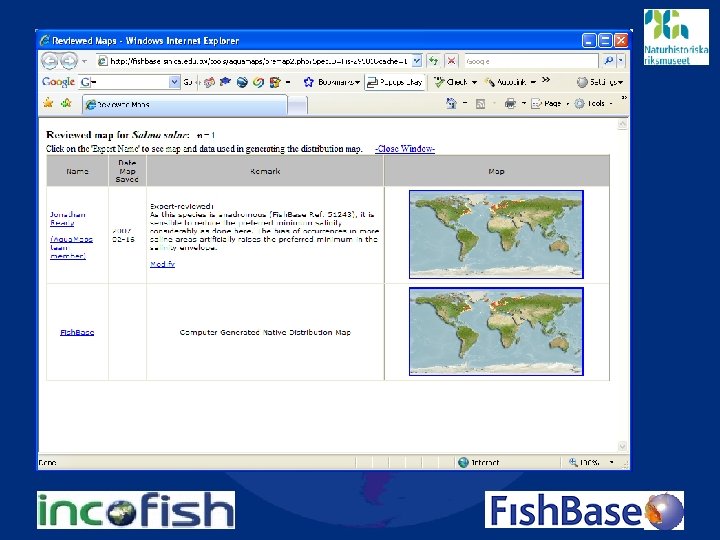Click the spell Check button

pos(451,82)
